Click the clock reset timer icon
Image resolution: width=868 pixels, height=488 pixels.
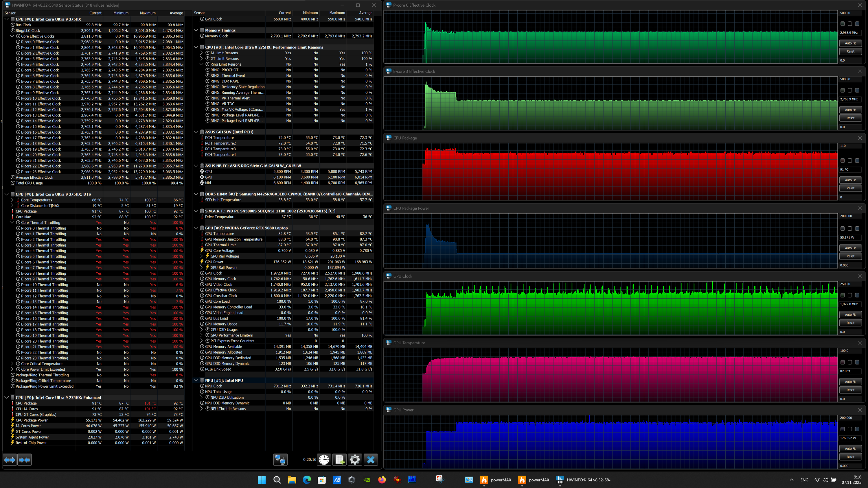(324, 459)
